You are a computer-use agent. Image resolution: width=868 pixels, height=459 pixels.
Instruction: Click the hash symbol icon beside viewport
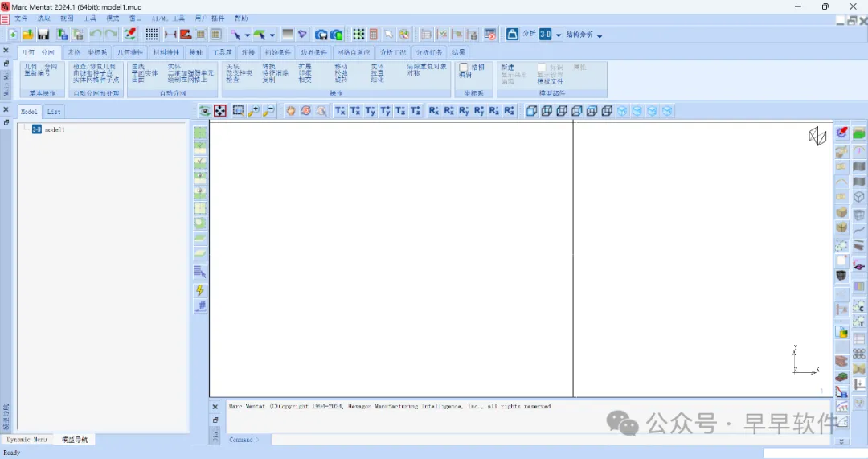point(200,305)
